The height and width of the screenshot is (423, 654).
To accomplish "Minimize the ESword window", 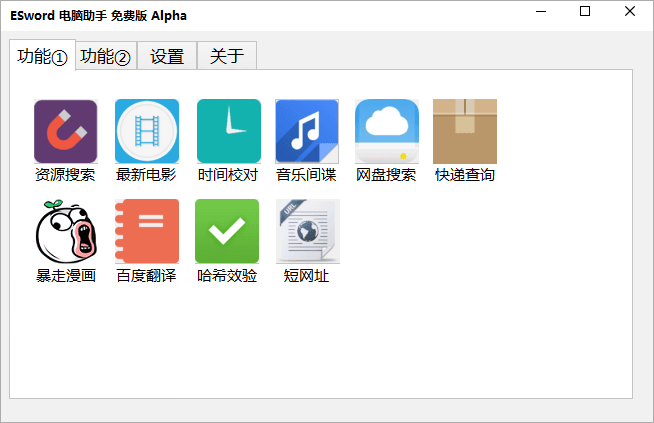I will click(541, 12).
